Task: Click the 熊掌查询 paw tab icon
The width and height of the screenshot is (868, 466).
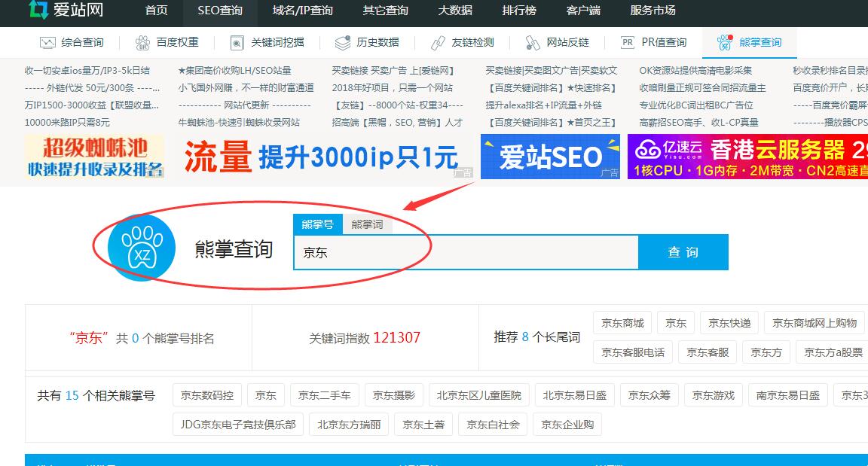Action: (725, 43)
